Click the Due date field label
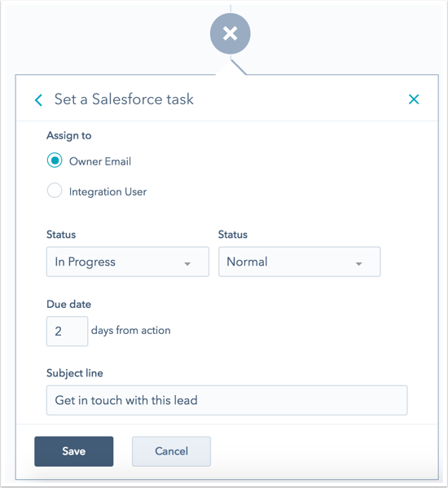 68,304
